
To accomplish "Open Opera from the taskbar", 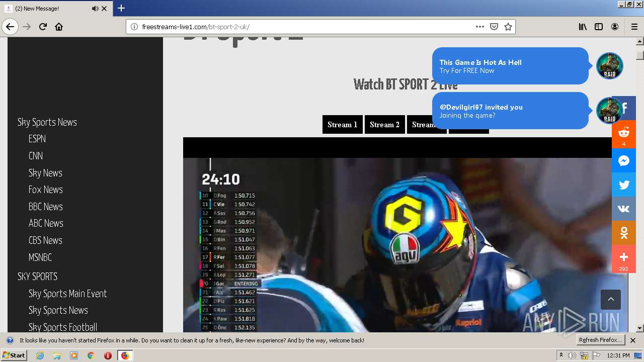I will tap(108, 355).
